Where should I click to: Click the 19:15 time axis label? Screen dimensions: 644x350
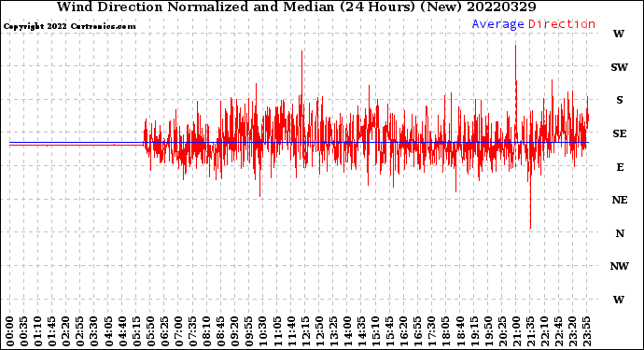point(474,332)
